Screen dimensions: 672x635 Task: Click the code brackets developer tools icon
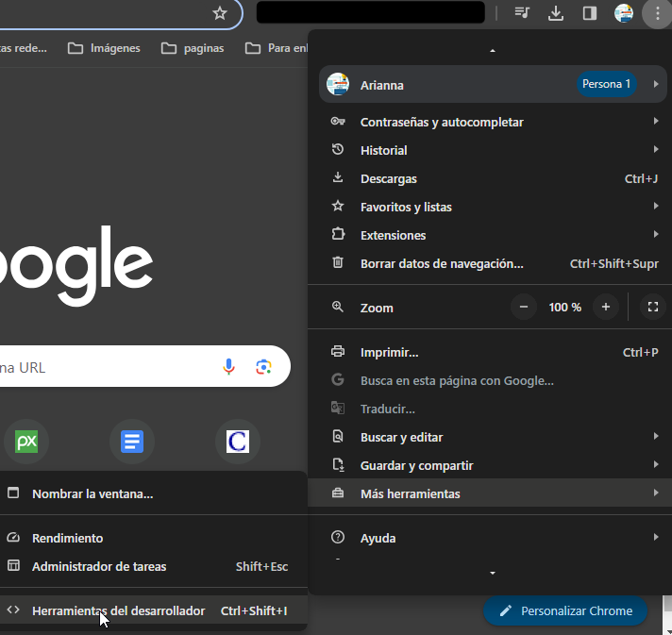coord(13,610)
